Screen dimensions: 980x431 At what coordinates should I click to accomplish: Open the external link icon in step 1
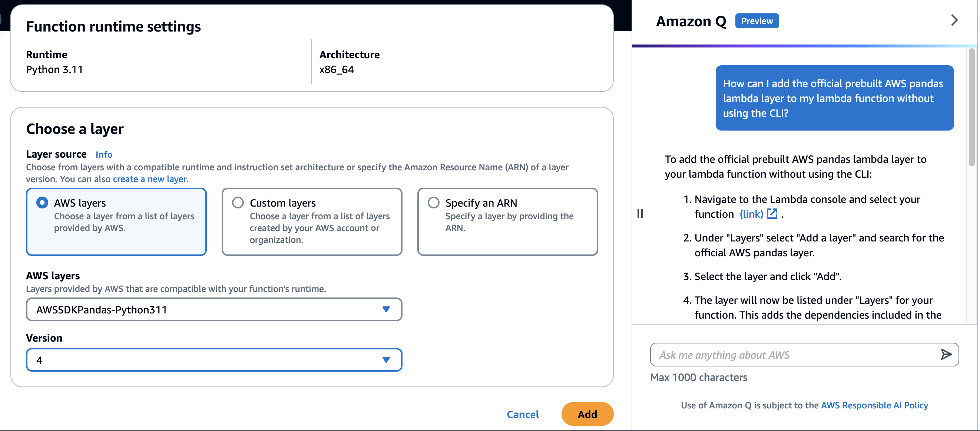[x=772, y=214]
